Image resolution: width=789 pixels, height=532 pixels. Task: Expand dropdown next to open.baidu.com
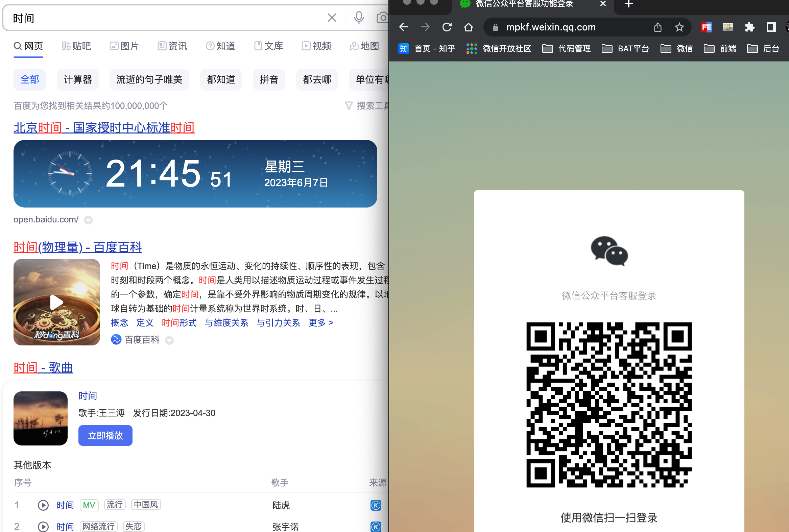88,220
